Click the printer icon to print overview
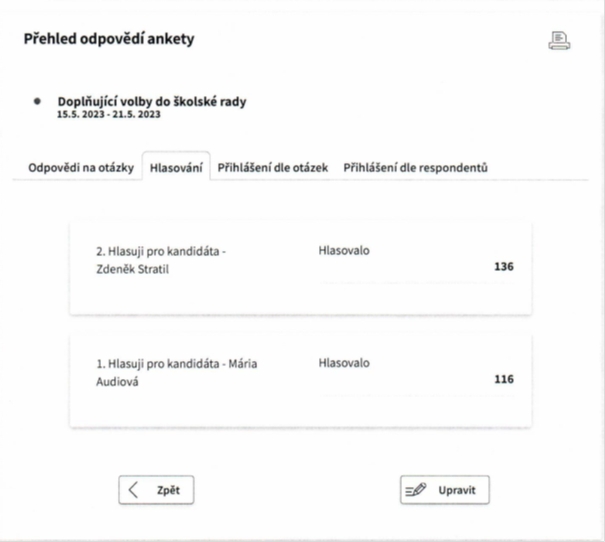This screenshot has width=605, height=542. tap(559, 41)
